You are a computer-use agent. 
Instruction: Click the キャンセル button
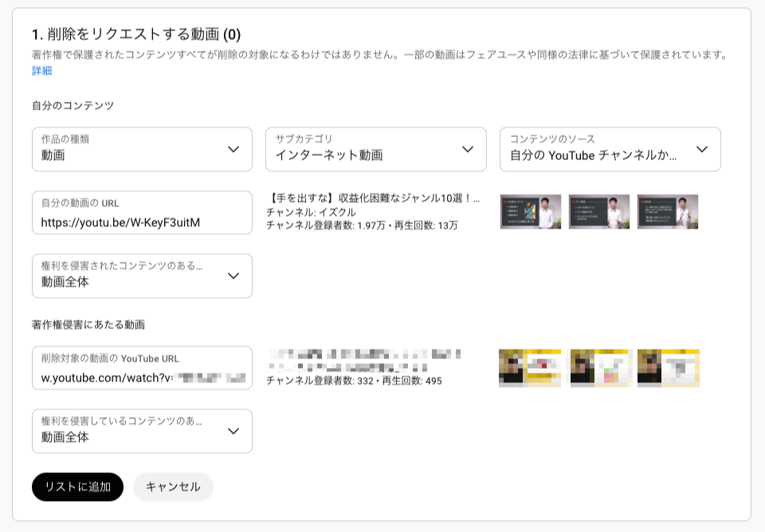173,487
